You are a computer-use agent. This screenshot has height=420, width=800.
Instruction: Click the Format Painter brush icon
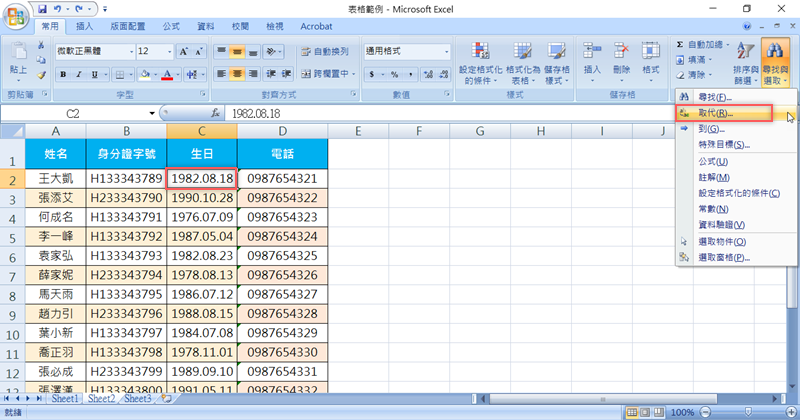click(x=41, y=74)
